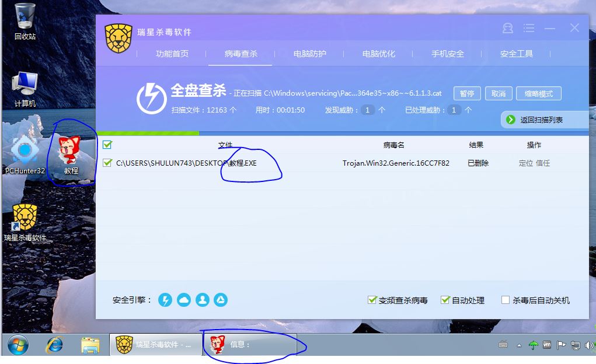This screenshot has width=596, height=364.
Task: Open the Rising menu list icon
Action: point(529,28)
